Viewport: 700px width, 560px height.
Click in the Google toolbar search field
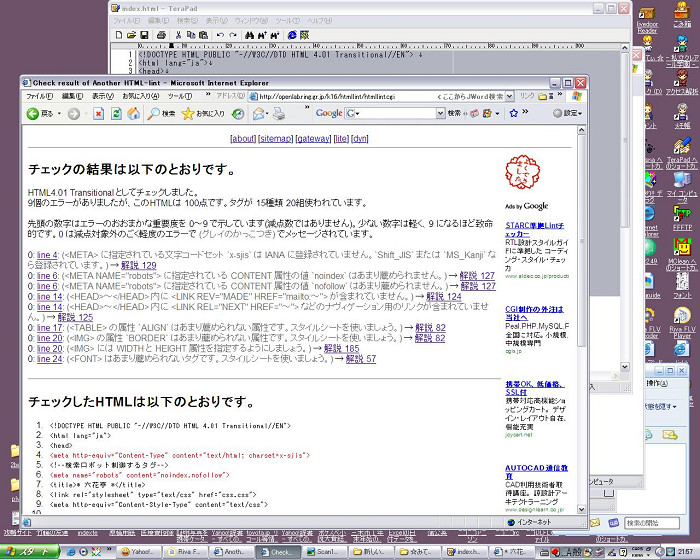pyautogui.click(x=395, y=113)
